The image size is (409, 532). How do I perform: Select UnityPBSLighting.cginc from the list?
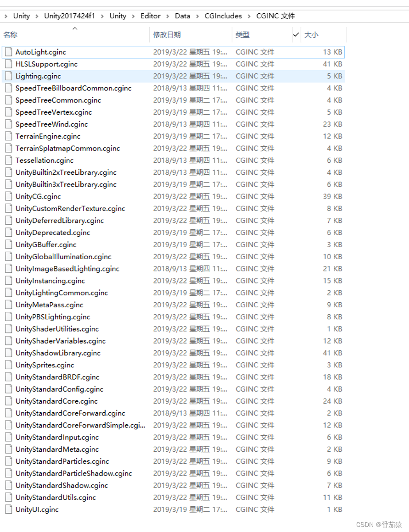tap(53, 316)
